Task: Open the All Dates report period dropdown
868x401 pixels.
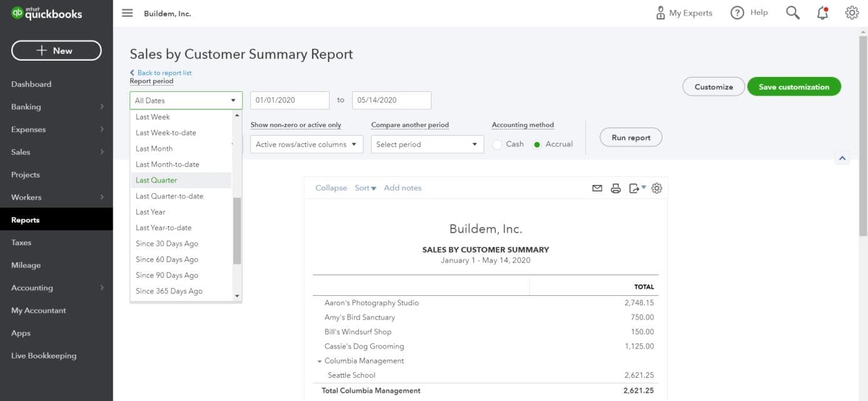Action: click(x=186, y=101)
